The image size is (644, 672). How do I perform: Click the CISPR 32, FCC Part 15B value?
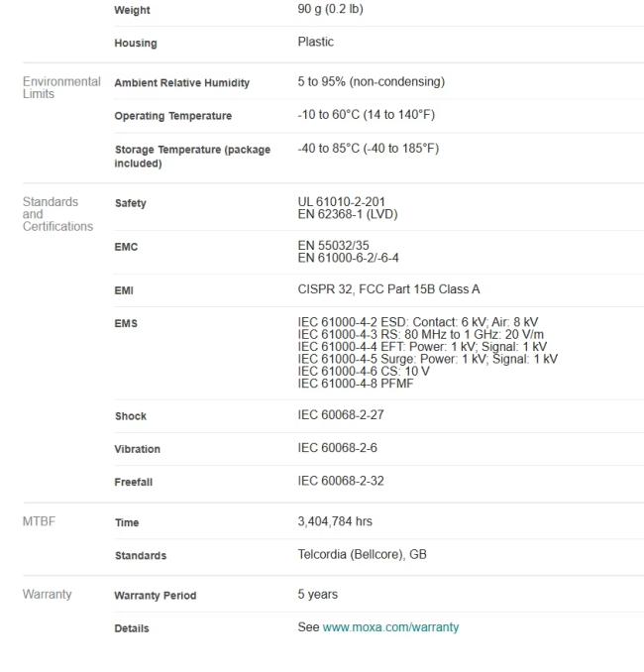click(x=388, y=289)
